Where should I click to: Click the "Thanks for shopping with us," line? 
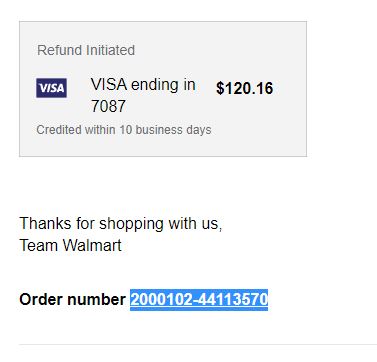[x=121, y=224]
